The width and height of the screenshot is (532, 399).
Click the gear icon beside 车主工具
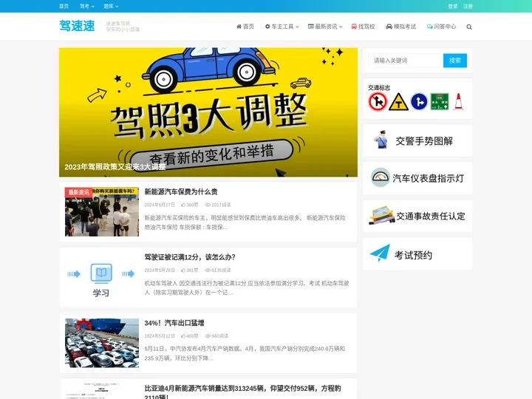267,27
